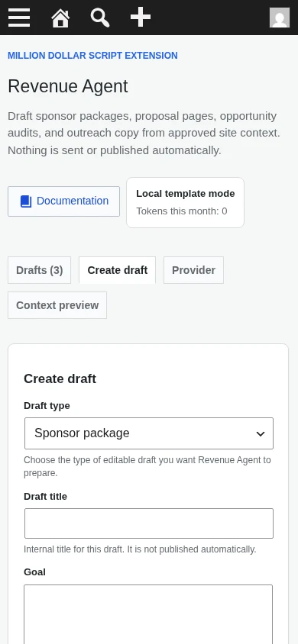298x644 pixels.
Task: Switch to the Drafts (3) tab
Action: [40, 270]
